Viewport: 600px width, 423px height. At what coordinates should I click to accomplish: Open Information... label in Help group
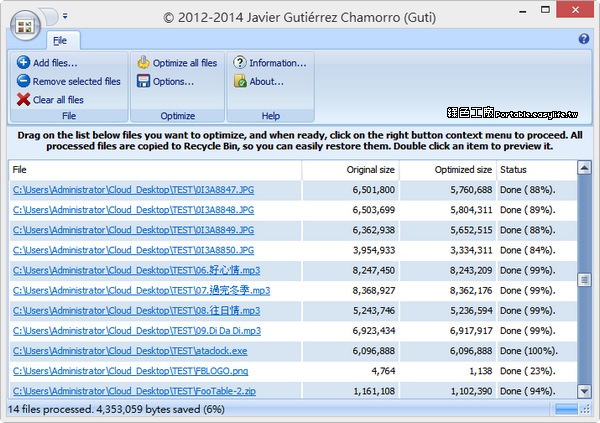click(x=278, y=63)
